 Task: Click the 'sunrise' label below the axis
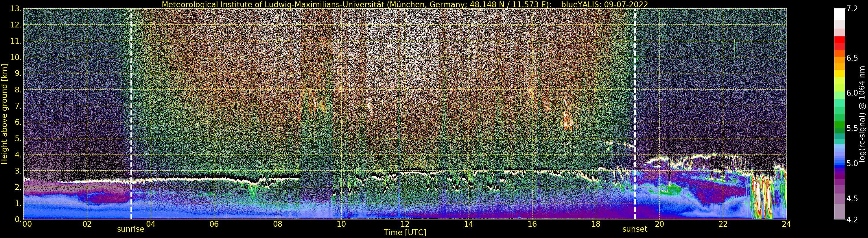[x=131, y=229]
